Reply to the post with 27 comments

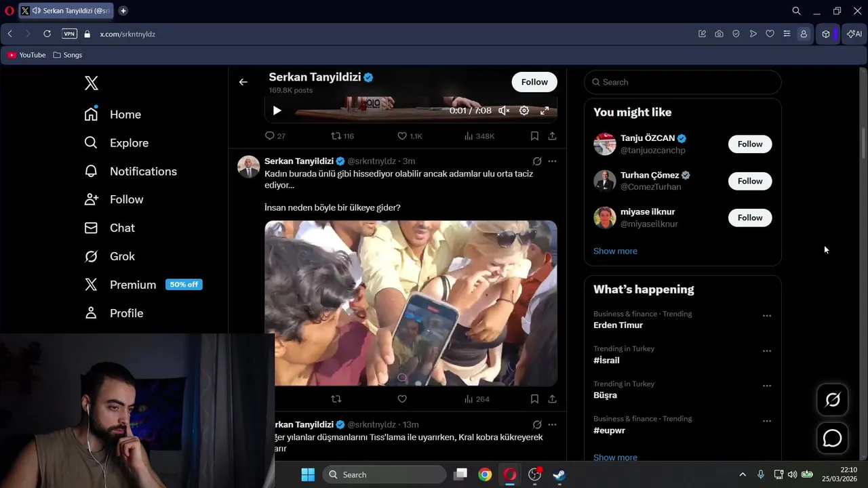coord(275,136)
